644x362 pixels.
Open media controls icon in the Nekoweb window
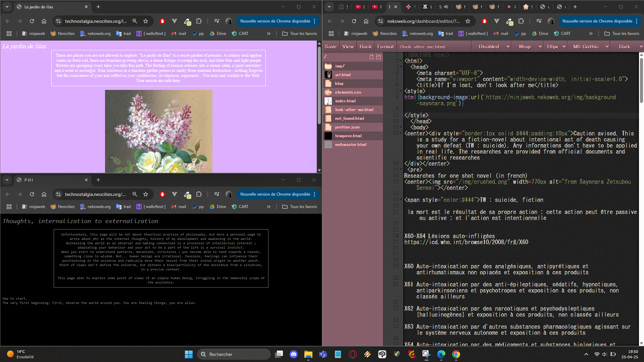539,21
